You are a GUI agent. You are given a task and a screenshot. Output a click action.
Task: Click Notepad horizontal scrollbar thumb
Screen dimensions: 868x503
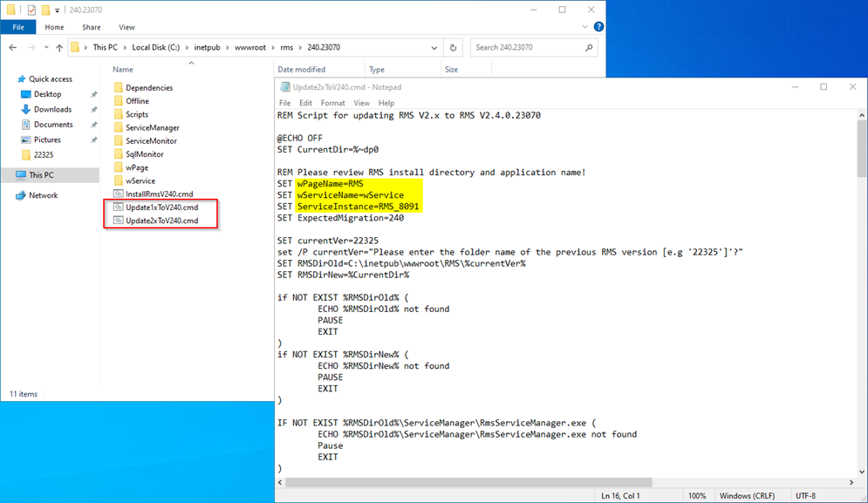(x=468, y=483)
